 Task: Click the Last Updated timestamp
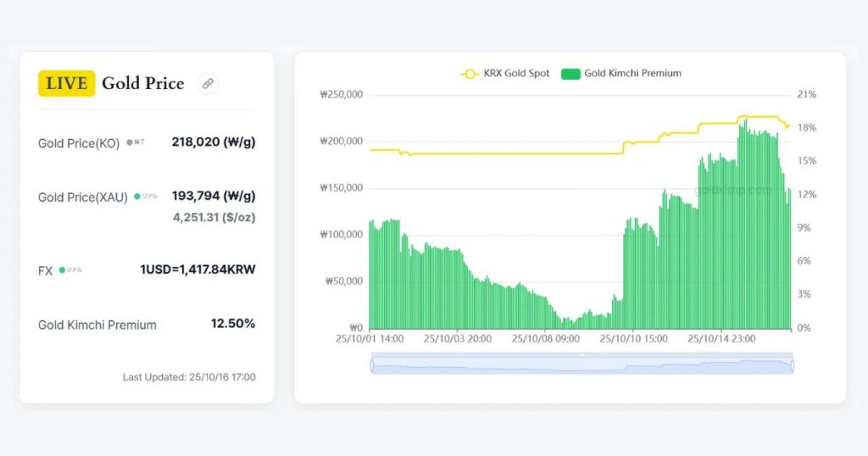(x=189, y=377)
